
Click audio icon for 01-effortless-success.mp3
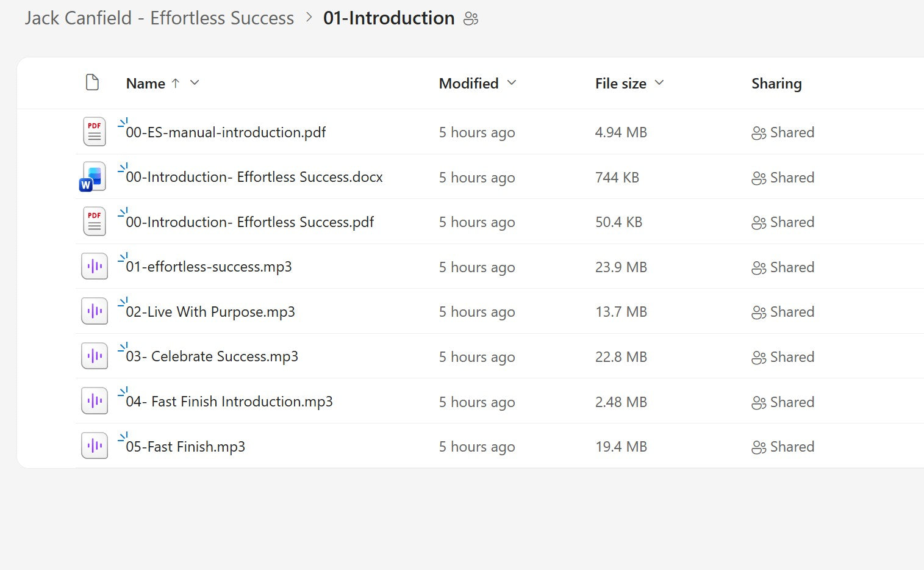pyautogui.click(x=95, y=267)
